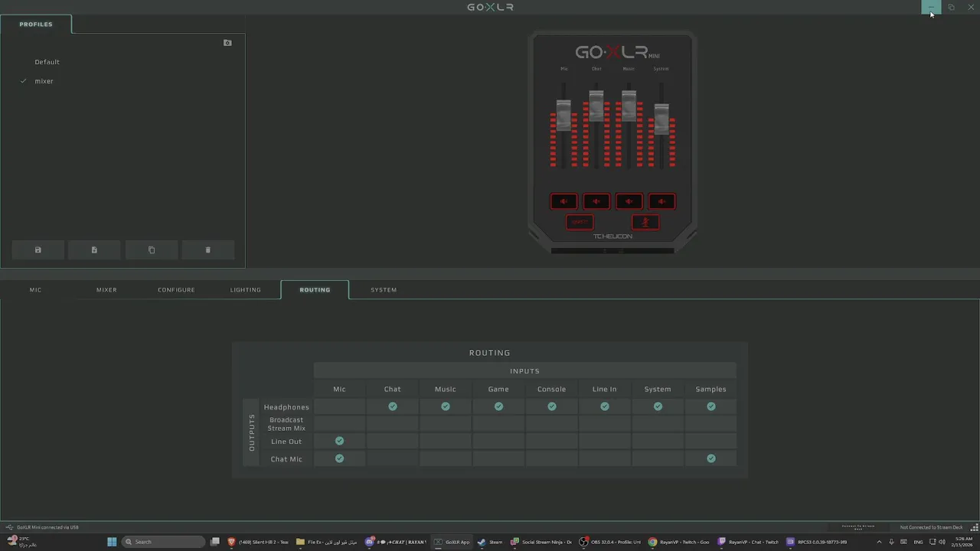
Task: Uncheck Samples routing to Chat Mic
Action: tap(711, 459)
